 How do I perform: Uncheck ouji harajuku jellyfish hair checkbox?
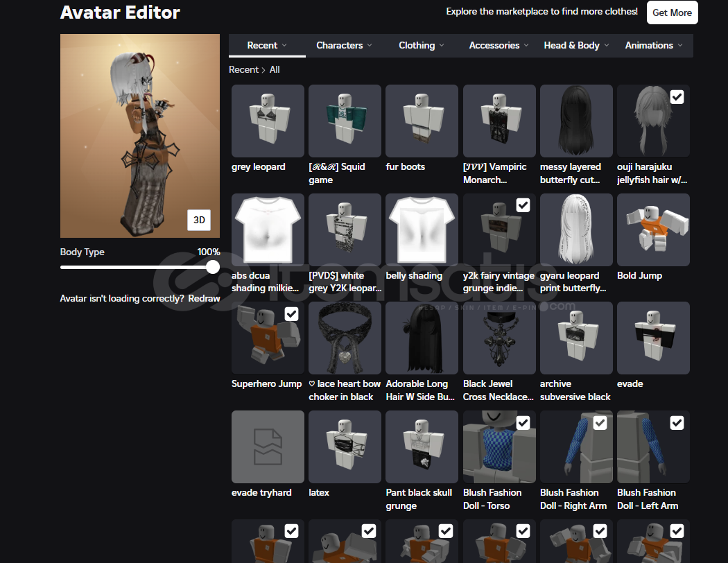(677, 97)
